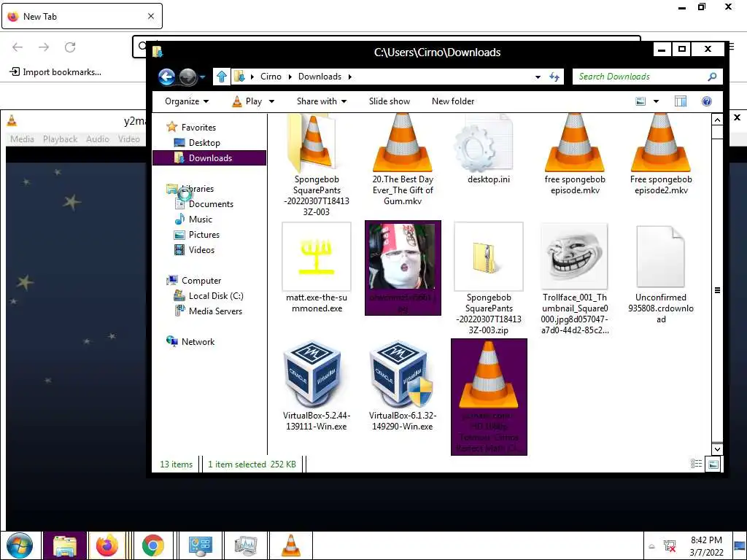Open the Playback menu in VLC
The image size is (747, 560).
(60, 139)
